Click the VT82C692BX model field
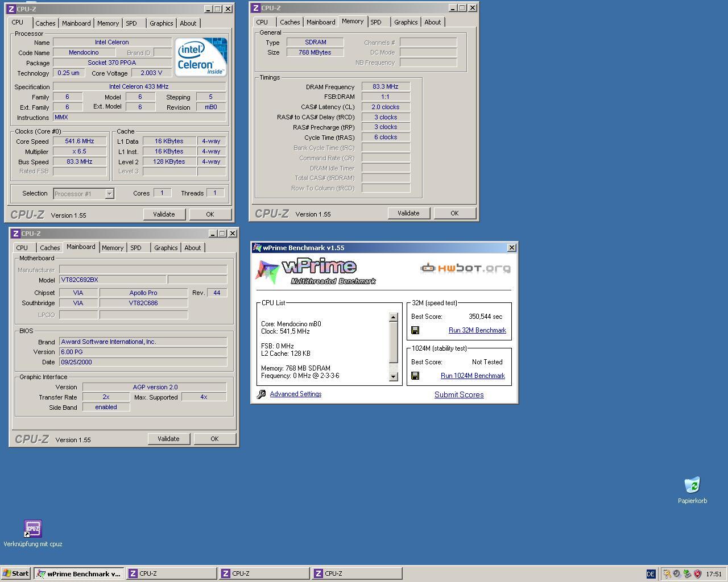Screen dimensions: 728x582 pos(113,280)
